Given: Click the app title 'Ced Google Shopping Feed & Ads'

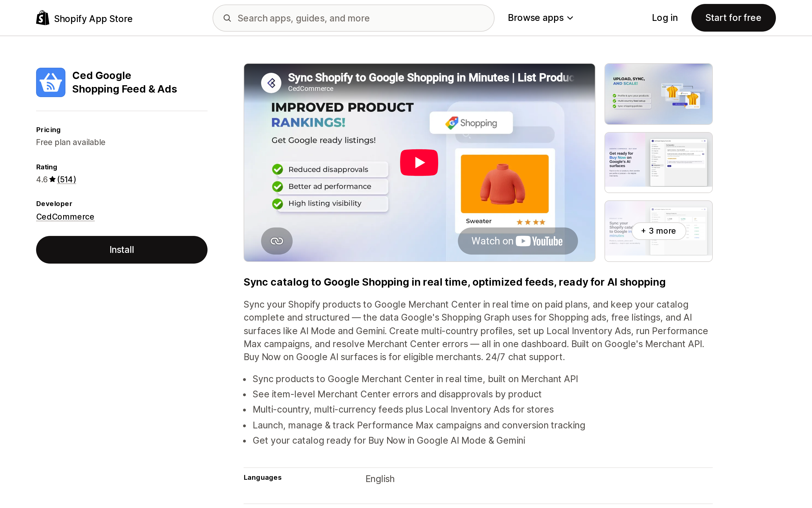Looking at the screenshot, I should (125, 82).
